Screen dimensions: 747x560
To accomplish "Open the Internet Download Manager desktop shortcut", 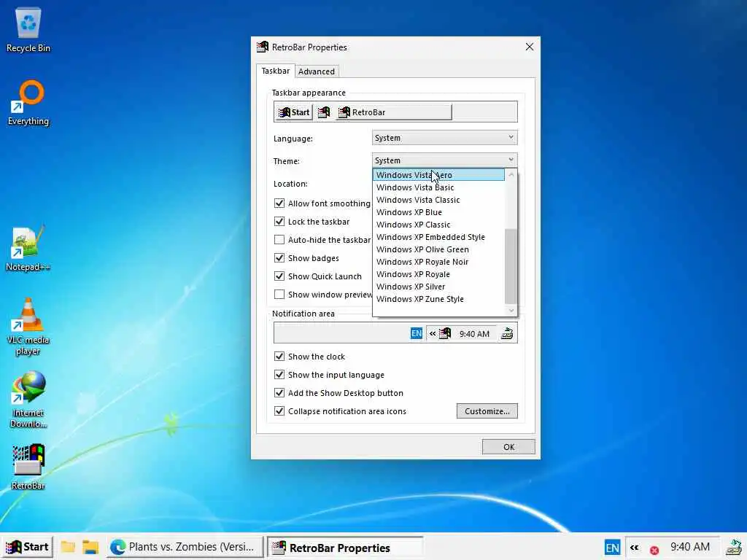I will point(28,400).
